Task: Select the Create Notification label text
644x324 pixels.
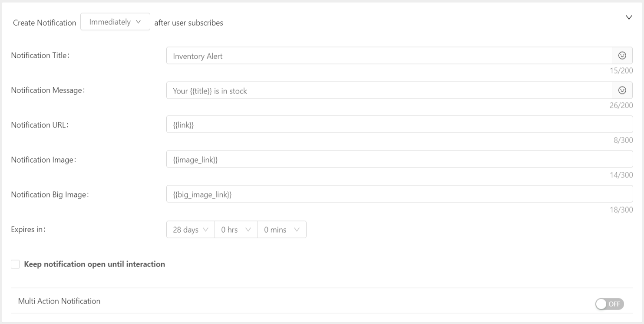Action: click(44, 23)
